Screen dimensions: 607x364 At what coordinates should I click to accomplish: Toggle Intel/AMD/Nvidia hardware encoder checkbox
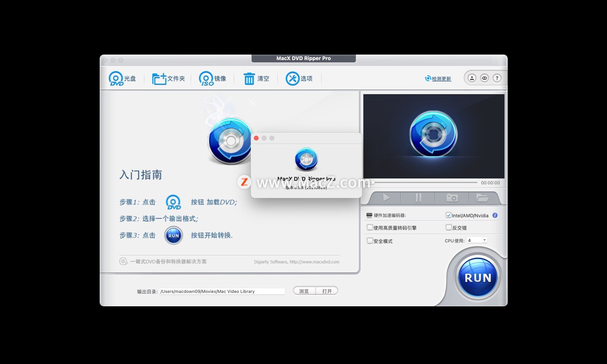pyautogui.click(x=448, y=215)
